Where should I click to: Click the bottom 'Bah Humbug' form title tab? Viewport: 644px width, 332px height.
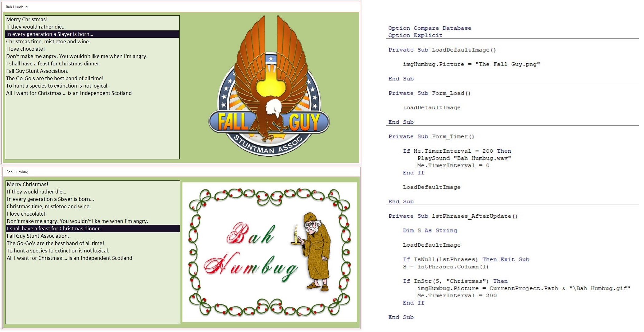click(x=17, y=172)
